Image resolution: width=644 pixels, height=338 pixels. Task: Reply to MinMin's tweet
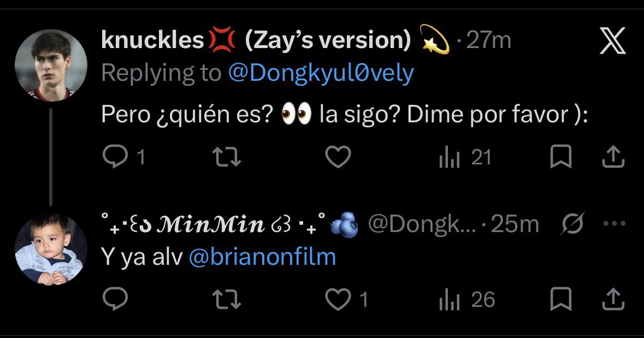coord(115,299)
